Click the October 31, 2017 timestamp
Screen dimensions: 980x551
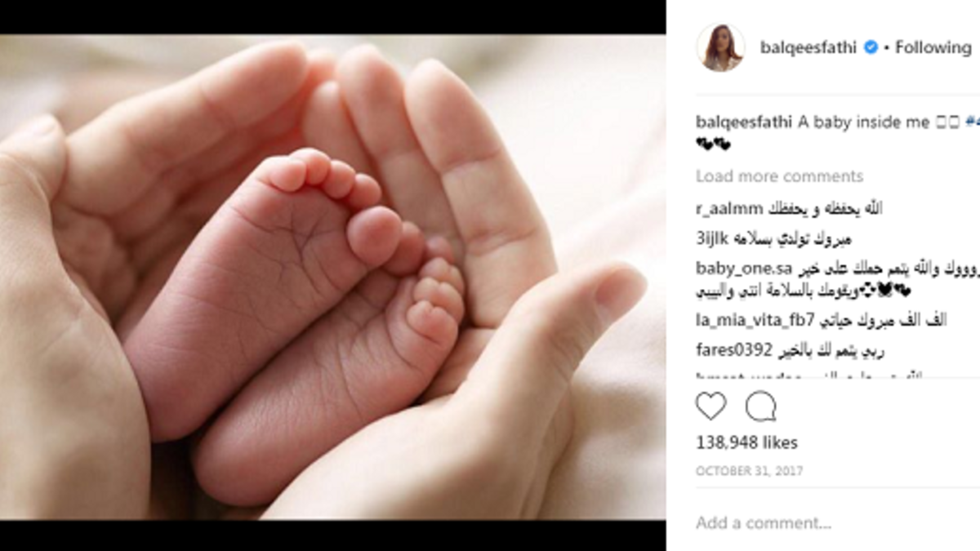(x=749, y=472)
